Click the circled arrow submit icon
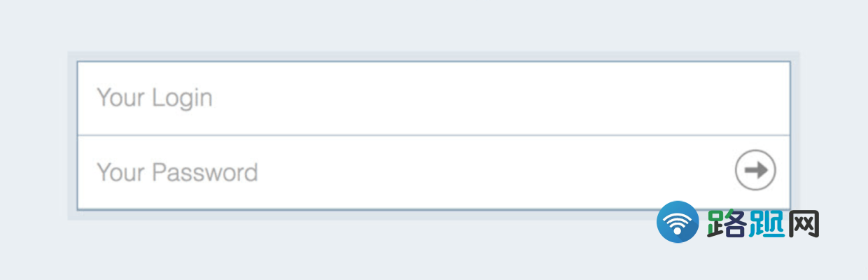 pos(755,170)
